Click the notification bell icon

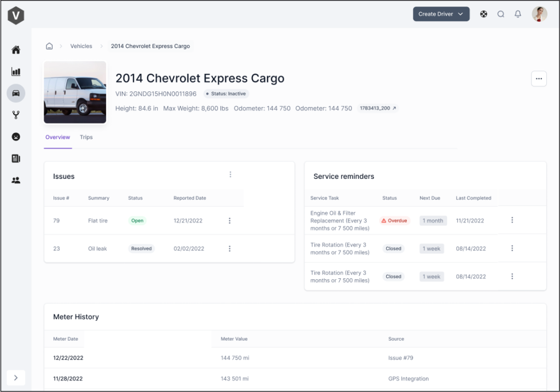518,14
